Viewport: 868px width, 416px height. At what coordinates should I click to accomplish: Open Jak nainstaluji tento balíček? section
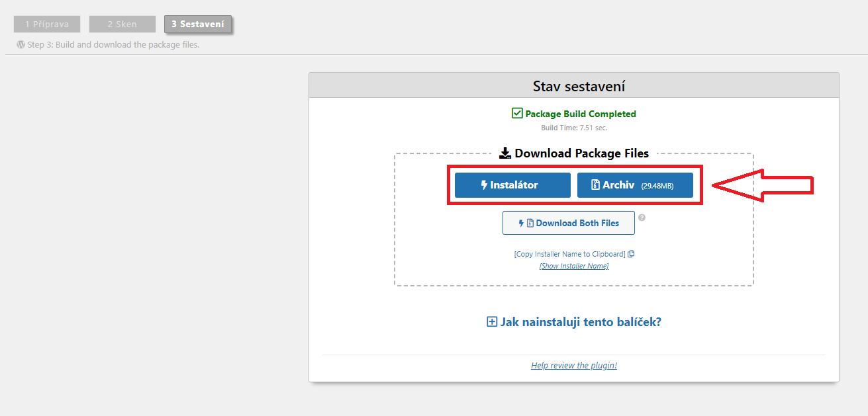[x=581, y=322]
